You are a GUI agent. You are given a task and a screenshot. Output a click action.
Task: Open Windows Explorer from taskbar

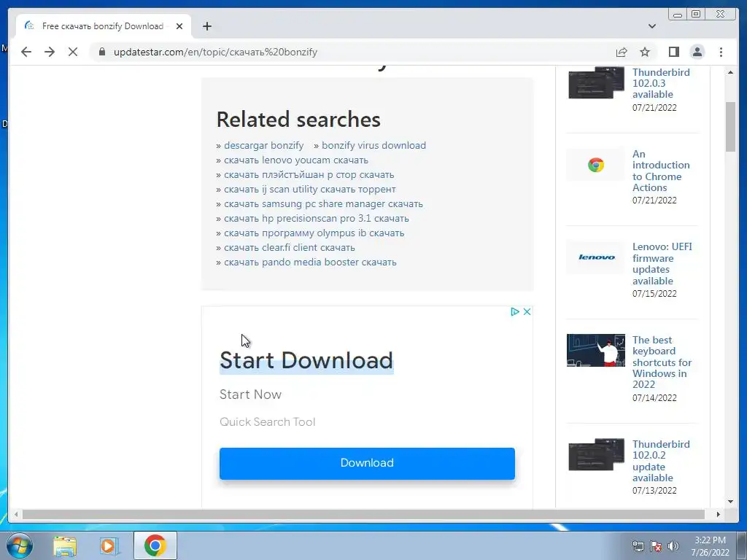pos(65,545)
